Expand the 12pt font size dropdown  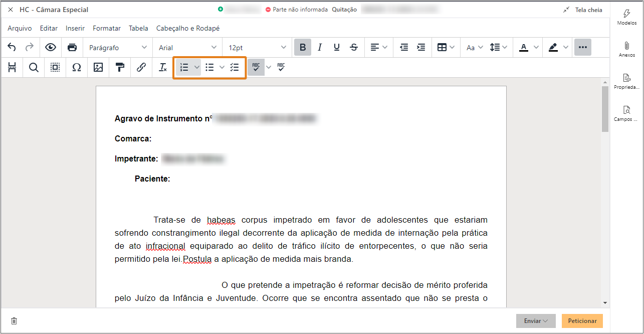(257, 47)
